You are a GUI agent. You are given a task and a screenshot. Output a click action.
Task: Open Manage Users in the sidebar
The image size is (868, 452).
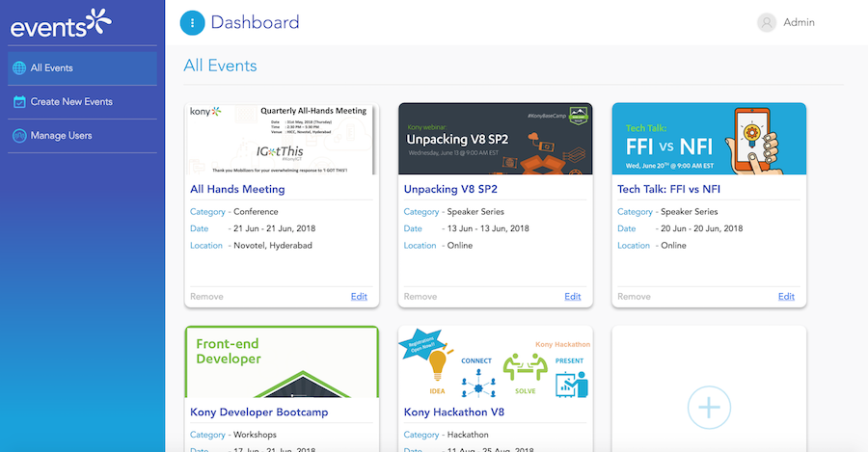[83, 136]
